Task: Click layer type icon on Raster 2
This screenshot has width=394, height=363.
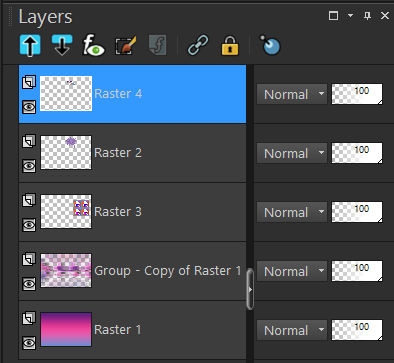Action: point(29,141)
